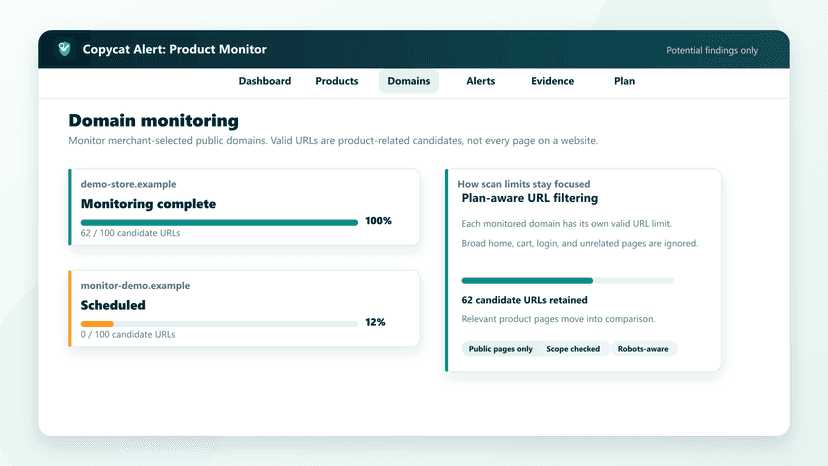Viewport: 828px width, 466px height.
Task: Select the Domains tab
Action: click(x=409, y=81)
